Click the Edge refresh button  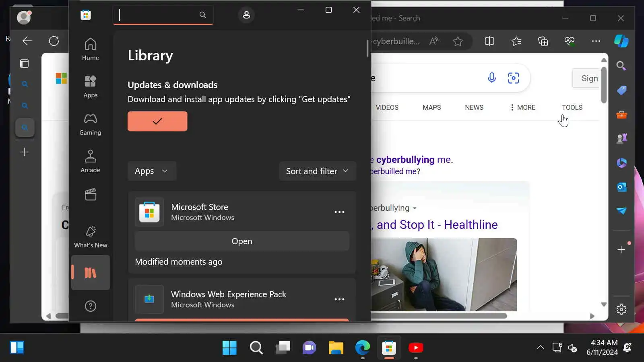click(54, 41)
